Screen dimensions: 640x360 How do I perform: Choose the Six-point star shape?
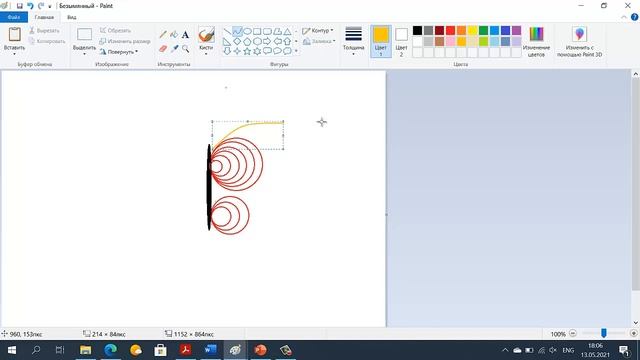257,51
